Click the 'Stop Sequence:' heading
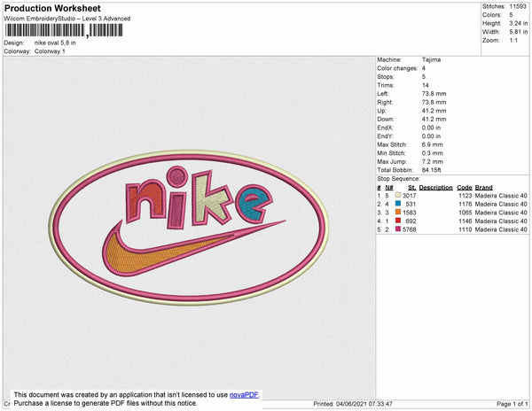Screen dimensions: 532x411 tap(398, 179)
